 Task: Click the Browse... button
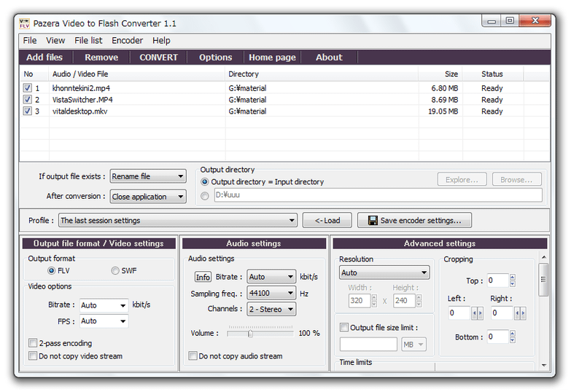click(516, 179)
